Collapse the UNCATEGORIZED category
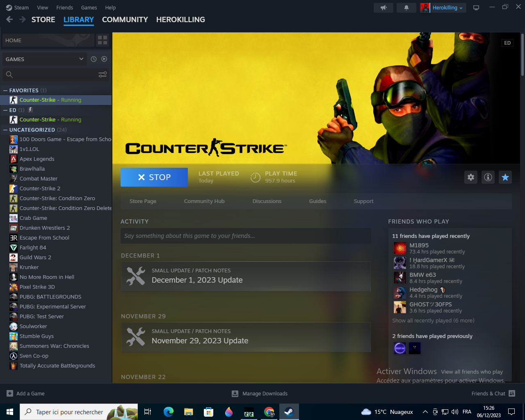 click(x=5, y=130)
